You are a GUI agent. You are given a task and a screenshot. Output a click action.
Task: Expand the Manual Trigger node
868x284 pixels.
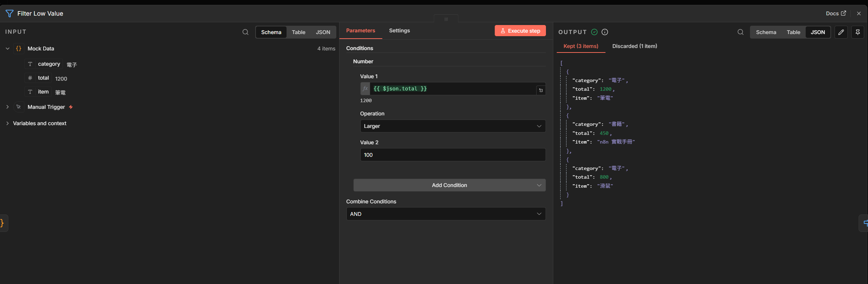[7, 107]
